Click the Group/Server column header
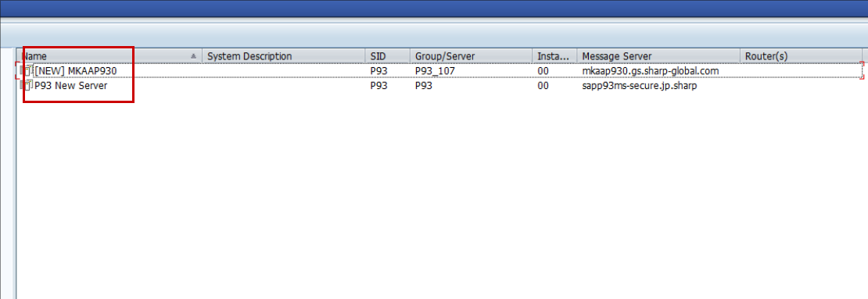 [471, 56]
